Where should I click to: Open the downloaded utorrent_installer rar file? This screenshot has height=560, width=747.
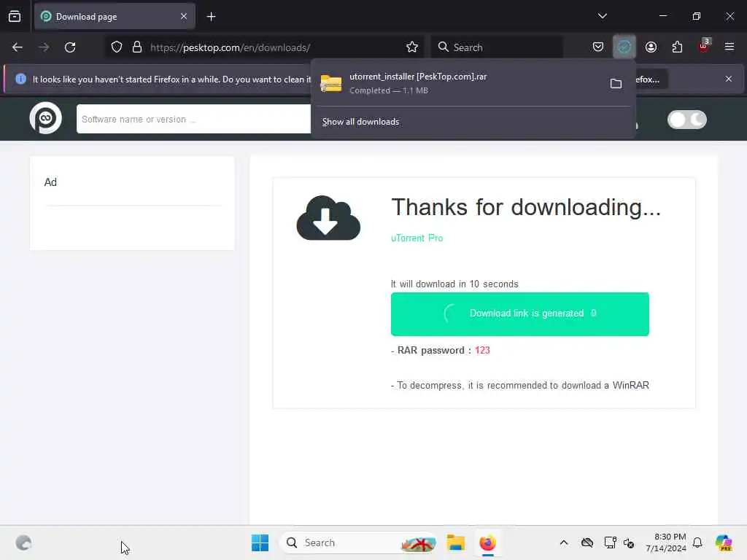(457, 83)
